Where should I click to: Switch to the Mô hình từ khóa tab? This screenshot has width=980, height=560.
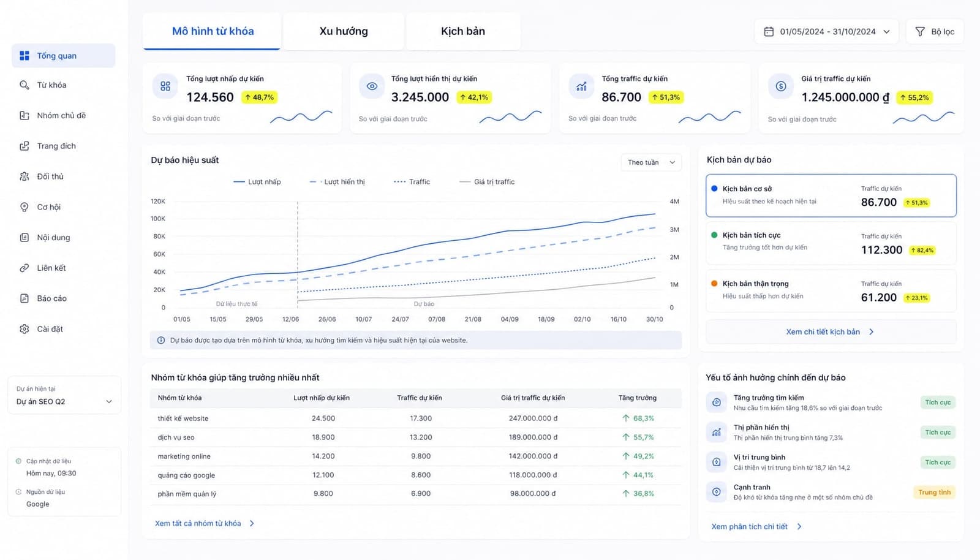click(212, 31)
